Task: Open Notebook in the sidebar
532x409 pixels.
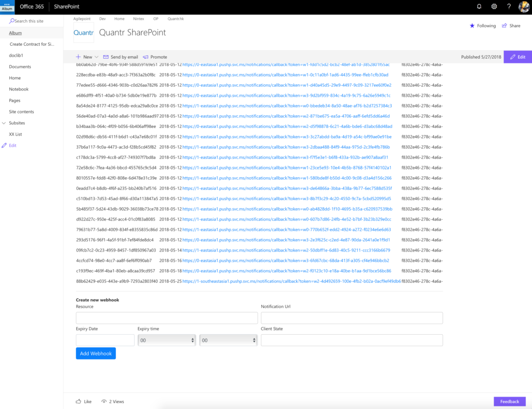Action: [19, 89]
